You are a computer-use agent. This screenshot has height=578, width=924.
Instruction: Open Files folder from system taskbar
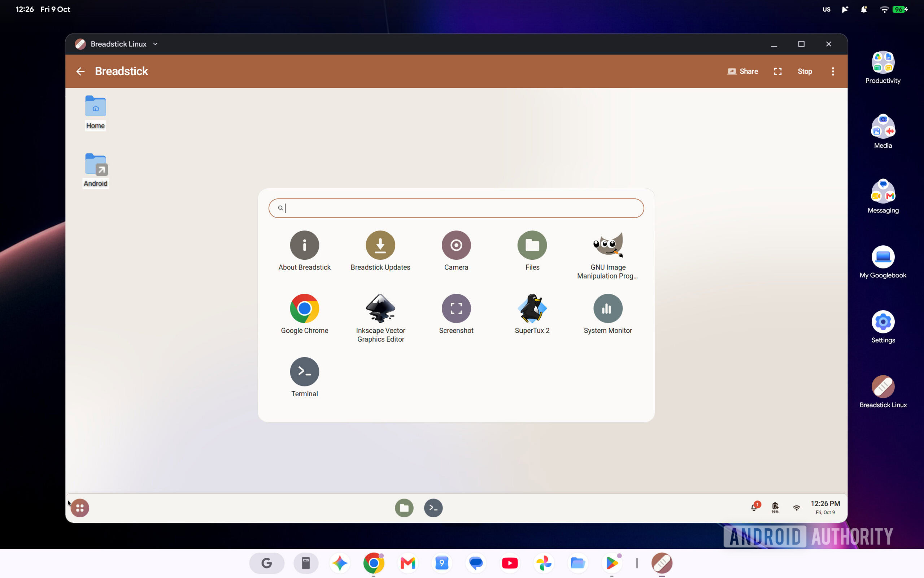pos(578,563)
